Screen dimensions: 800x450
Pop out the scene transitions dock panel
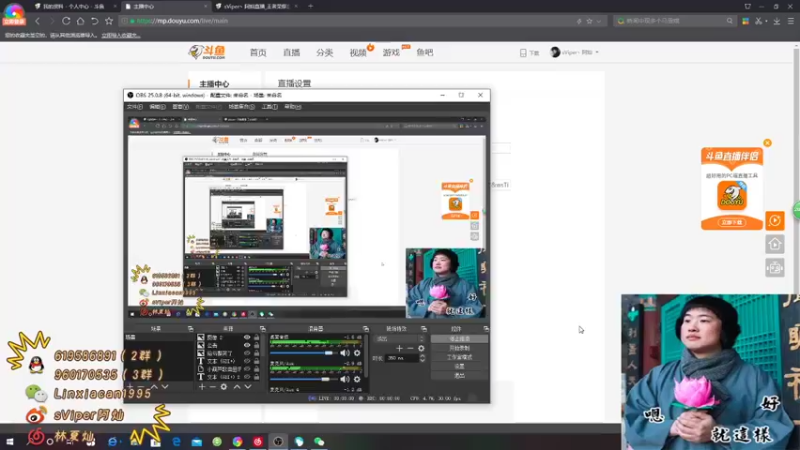pos(423,329)
